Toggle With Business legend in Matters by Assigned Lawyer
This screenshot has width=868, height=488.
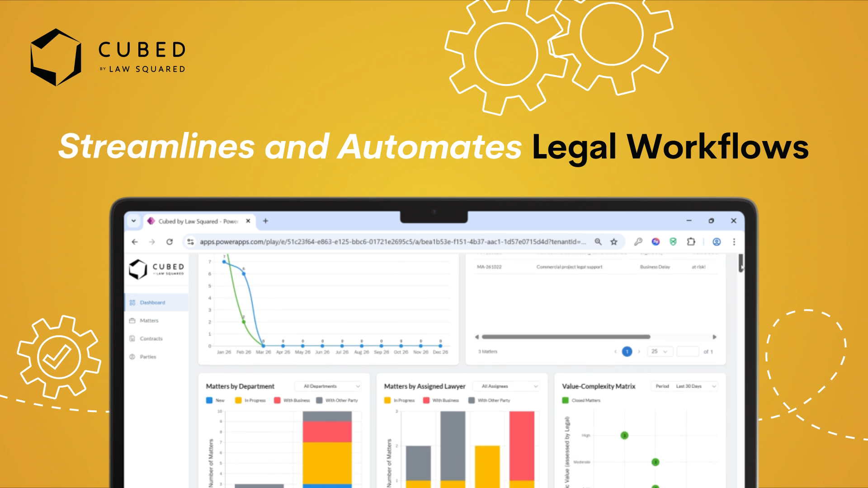pos(441,400)
